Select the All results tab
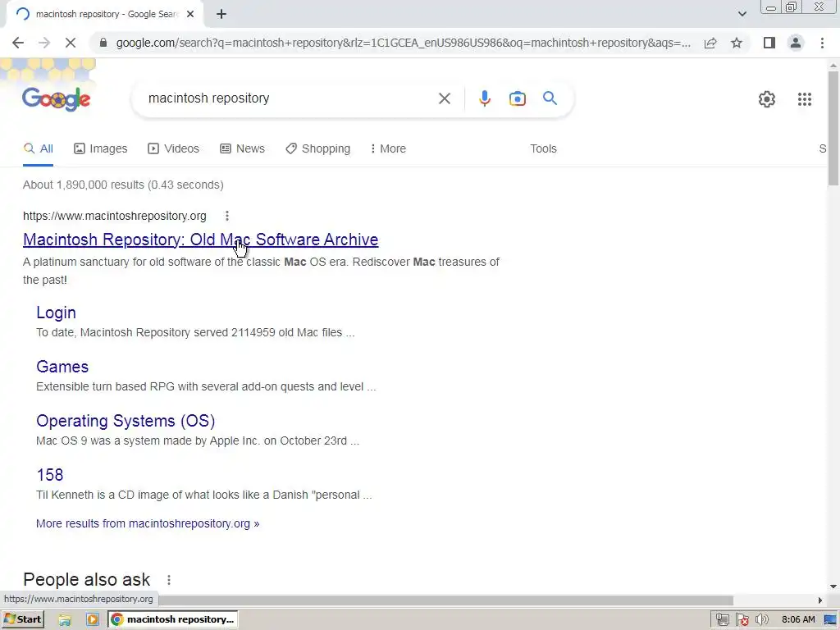This screenshot has width=840, height=630. point(38,149)
